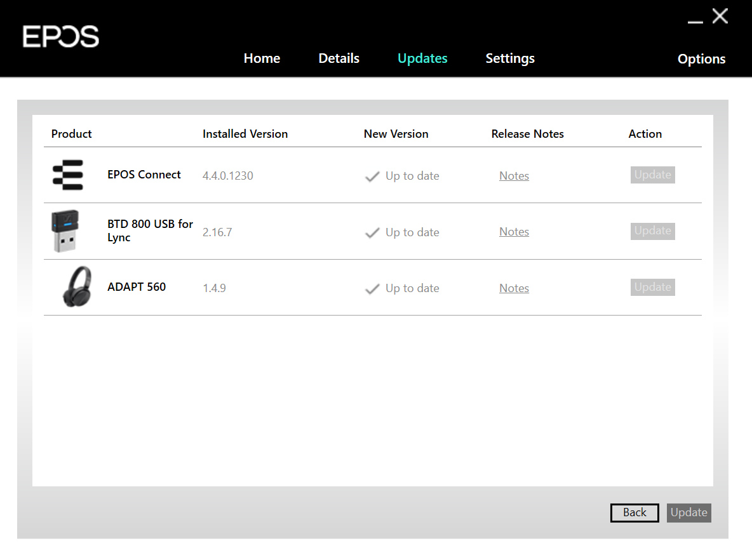
Task: Click the EPOS Connect up-to-date checkmark
Action: pyautogui.click(x=372, y=177)
